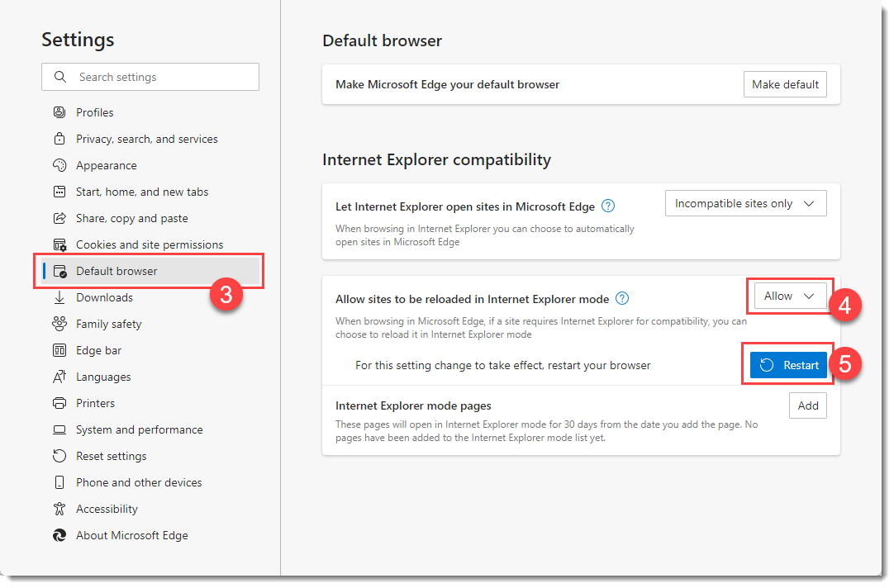The width and height of the screenshot is (894, 588).
Task: Click the Default browser icon
Action: click(x=59, y=271)
